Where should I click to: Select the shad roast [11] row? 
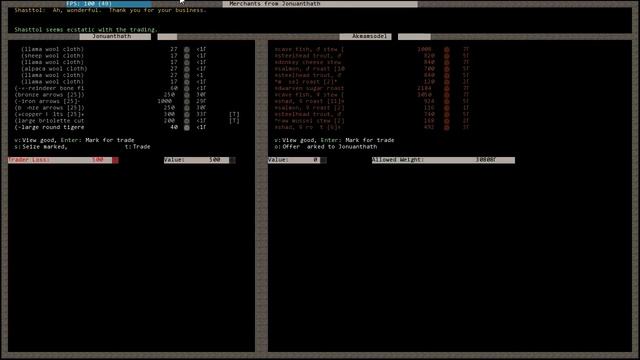click(372, 102)
